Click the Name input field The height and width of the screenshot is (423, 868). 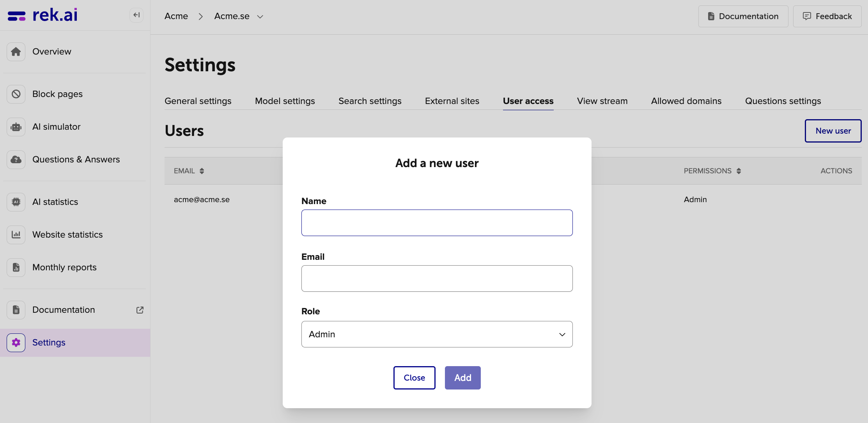437,222
